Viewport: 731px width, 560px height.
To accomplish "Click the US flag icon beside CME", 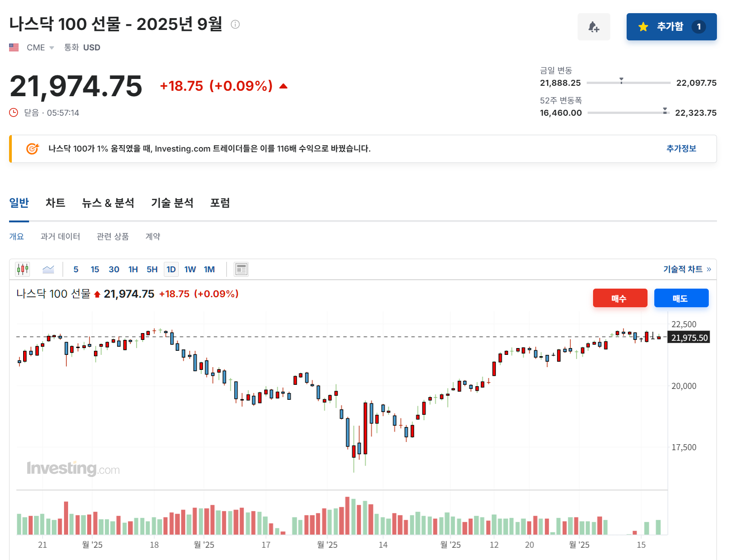I will (14, 47).
